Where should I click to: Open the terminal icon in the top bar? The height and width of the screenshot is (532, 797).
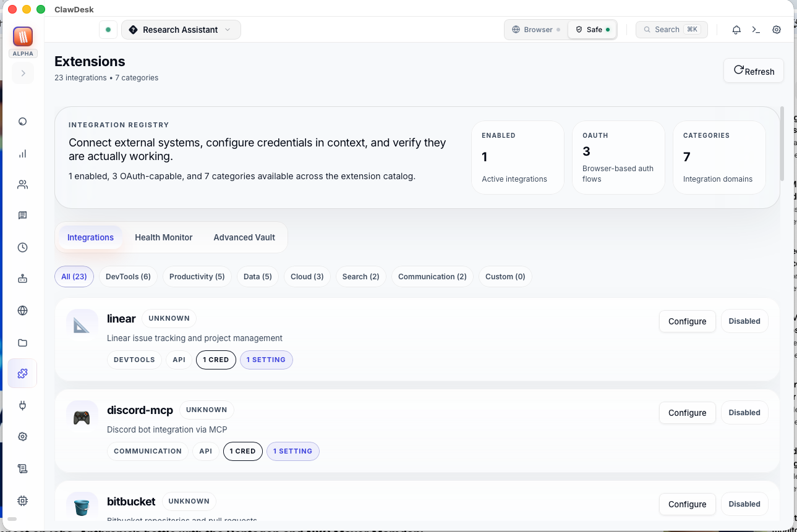tap(756, 29)
